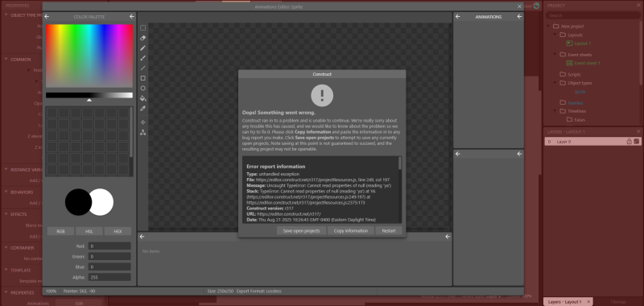Select the Pencil tool
644x306 pixels.
click(143, 48)
